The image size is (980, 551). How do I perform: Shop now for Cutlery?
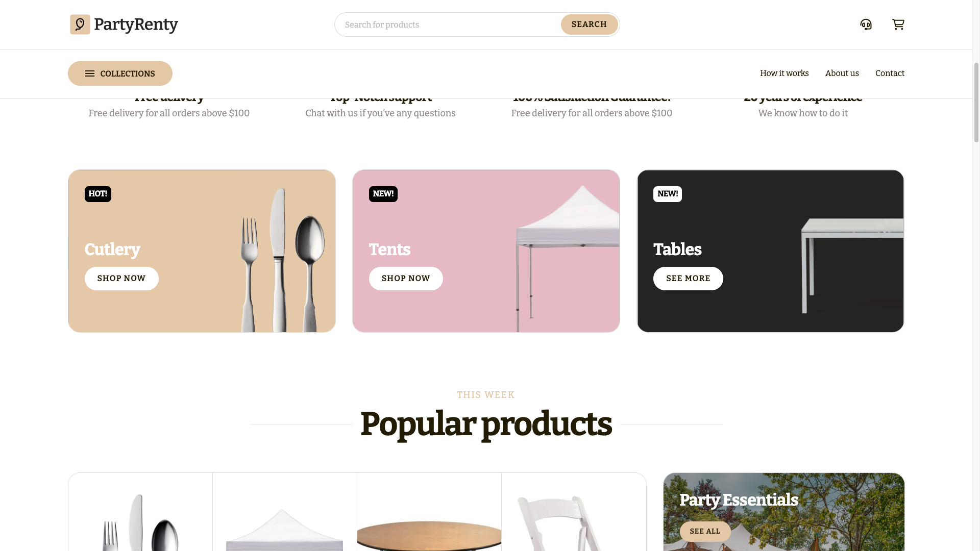pos(121,279)
